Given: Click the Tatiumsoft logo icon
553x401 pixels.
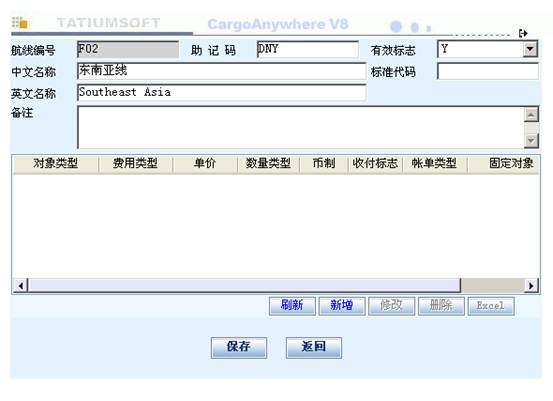Looking at the screenshot, I should coord(20,23).
